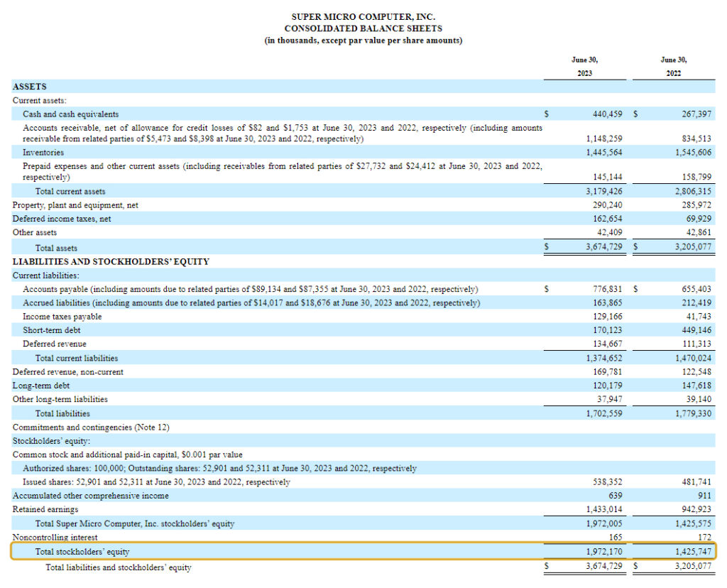Select Total liabilities and stockholders' equity label
727x588 pixels.
pos(119,567)
